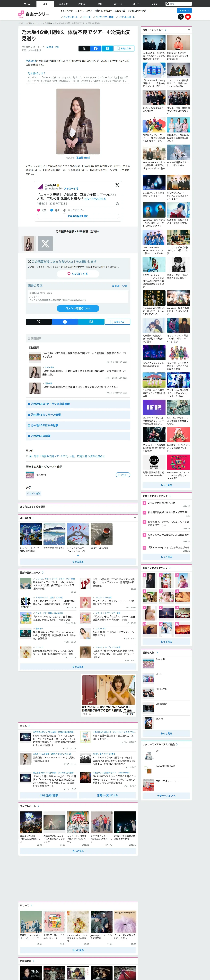Click the arrow next to 特集・インタビュー heading
This screenshot has height=980, width=210.
[165, 30]
